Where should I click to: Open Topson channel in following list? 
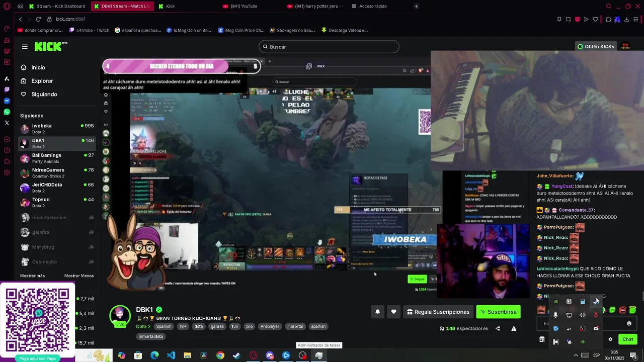(57, 203)
